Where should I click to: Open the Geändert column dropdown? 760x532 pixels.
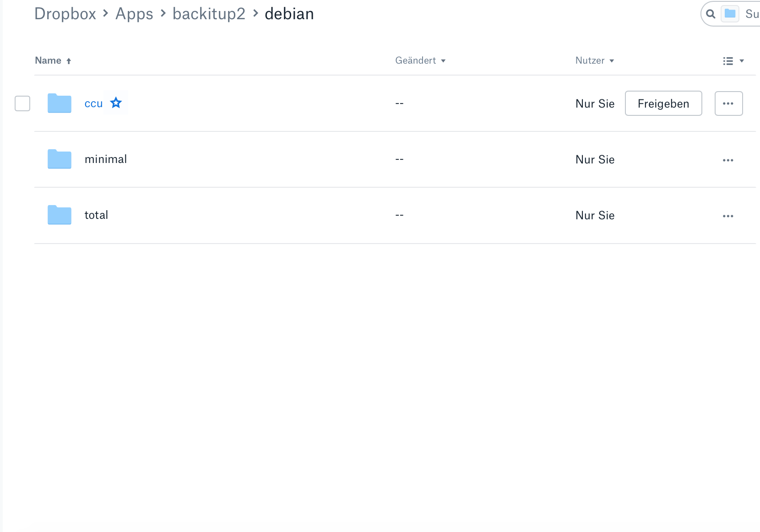[420, 60]
